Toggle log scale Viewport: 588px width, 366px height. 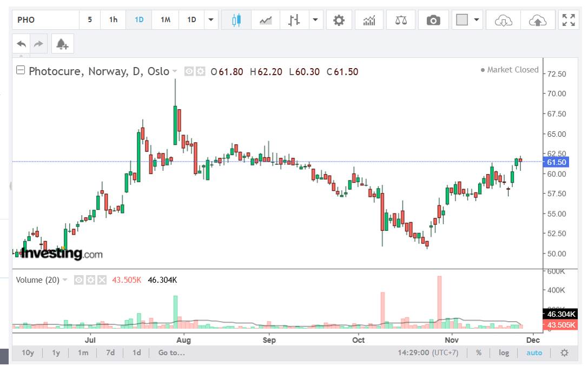coord(504,352)
